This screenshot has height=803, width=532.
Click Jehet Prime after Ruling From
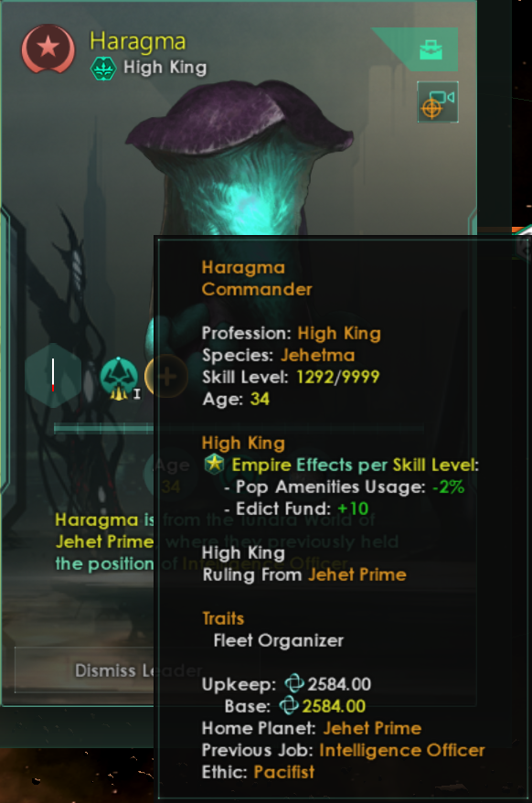point(356,574)
